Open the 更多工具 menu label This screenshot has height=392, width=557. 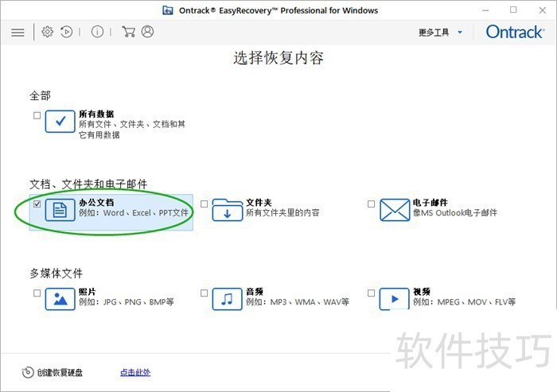click(x=434, y=33)
